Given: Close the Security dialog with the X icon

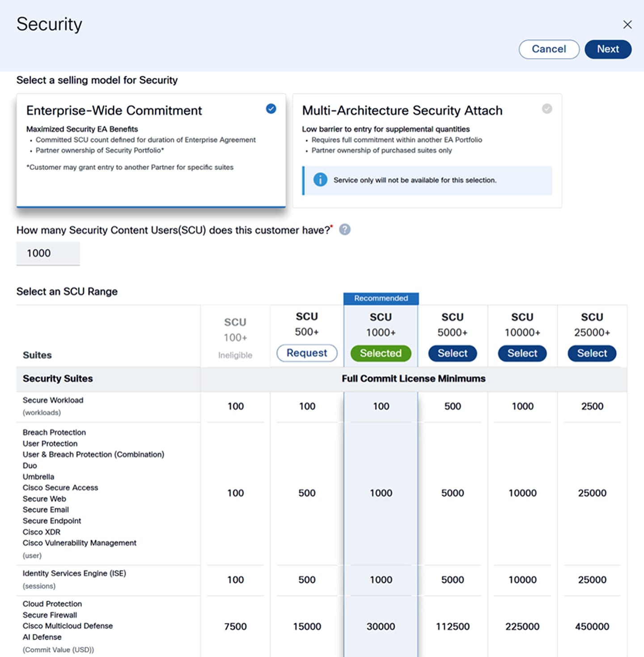Looking at the screenshot, I should 627,25.
